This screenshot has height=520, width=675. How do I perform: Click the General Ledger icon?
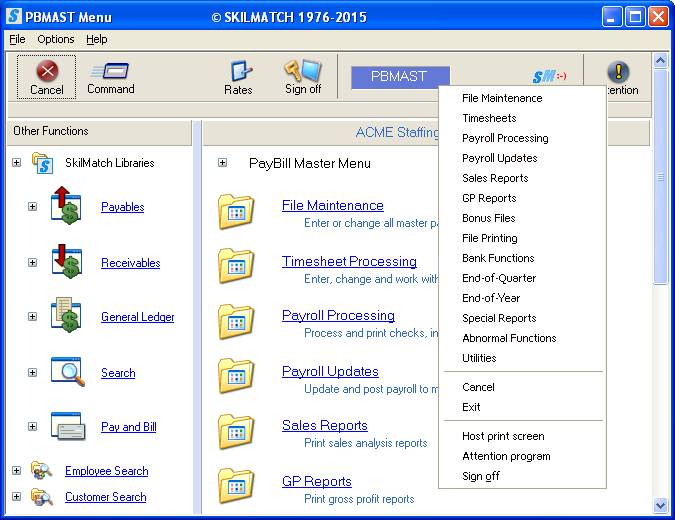[x=66, y=316]
